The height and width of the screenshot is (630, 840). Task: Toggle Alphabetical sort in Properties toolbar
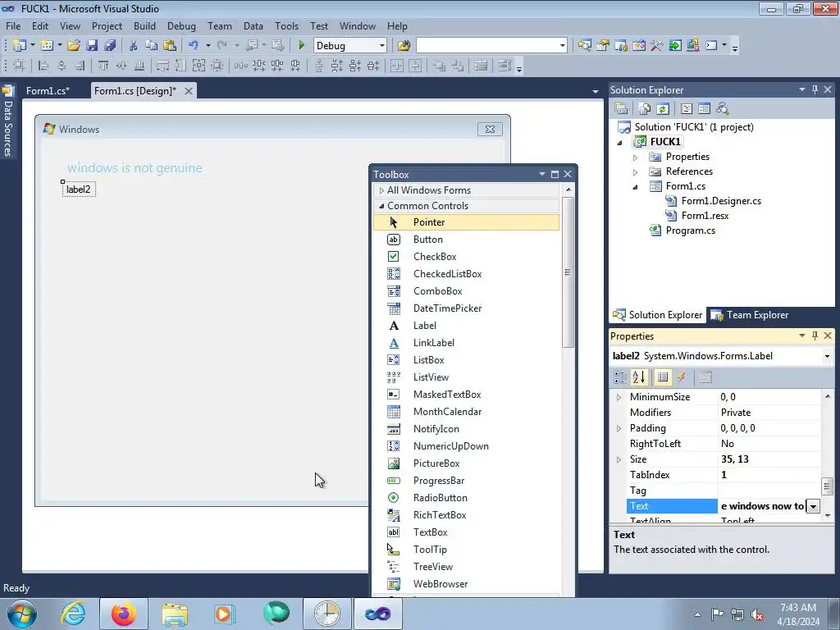click(639, 377)
